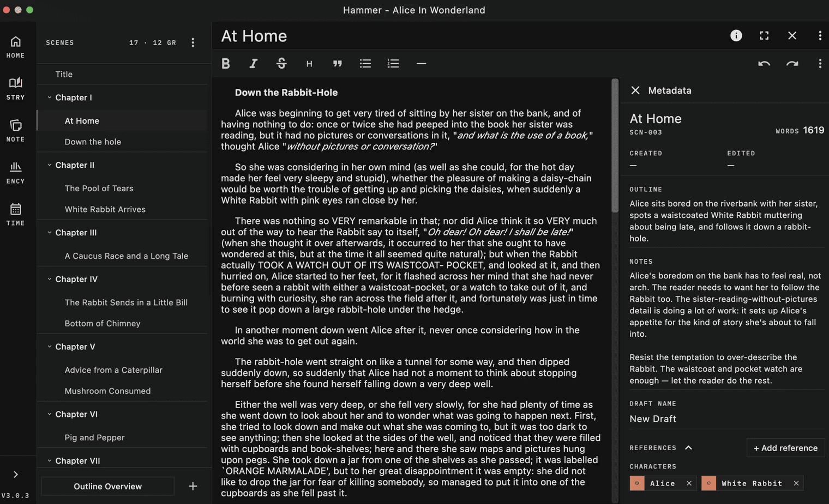
Task: Open the Story (STRY) section
Action: click(15, 89)
